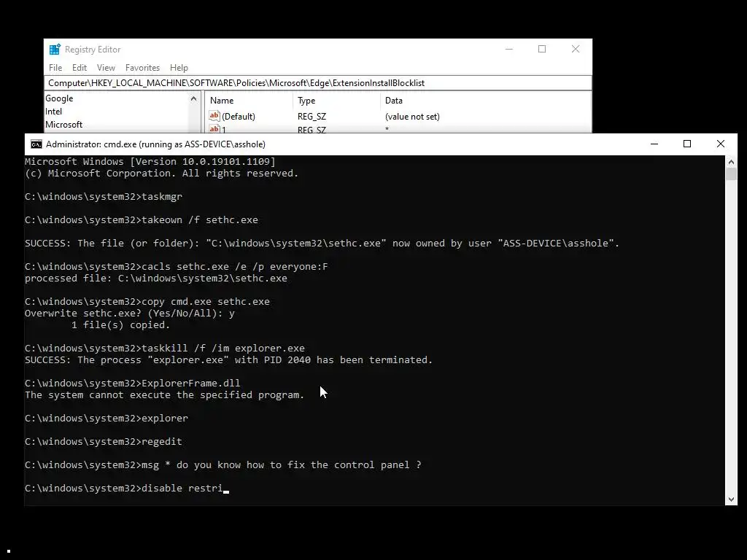Click the cmd vertical scrollbar thumb
The image size is (747, 560).
tap(731, 174)
